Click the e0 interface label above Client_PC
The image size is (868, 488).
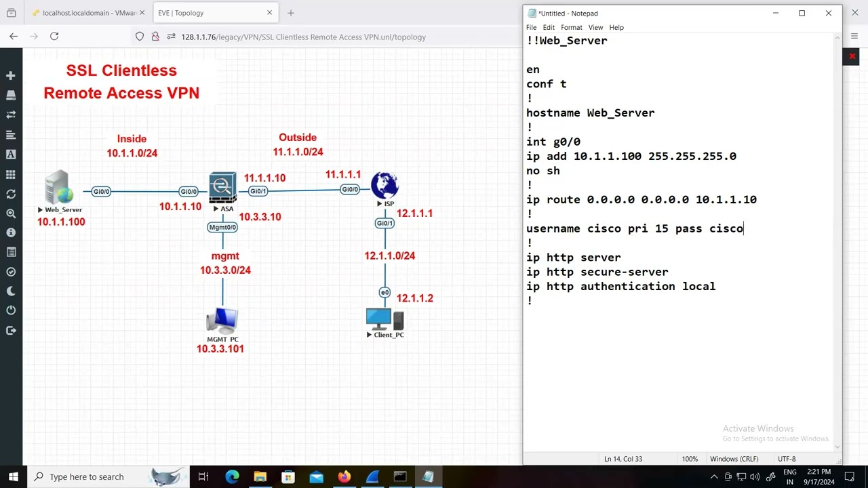(x=384, y=293)
